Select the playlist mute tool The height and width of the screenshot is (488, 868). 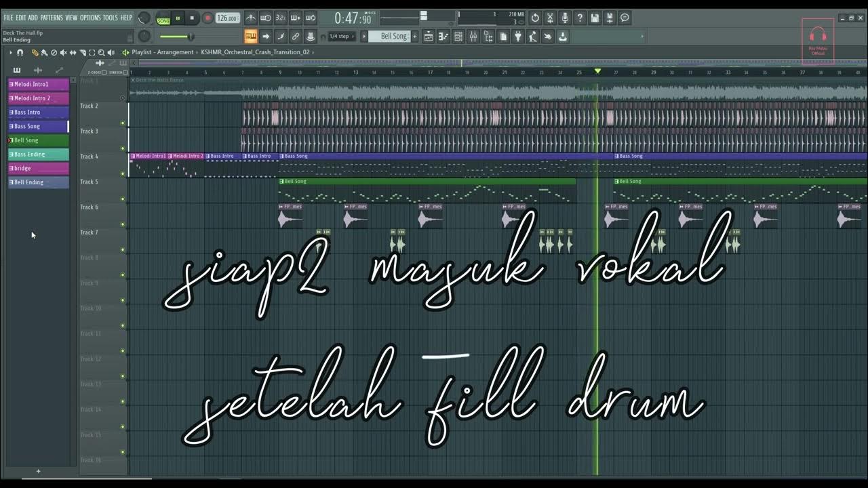click(x=63, y=52)
